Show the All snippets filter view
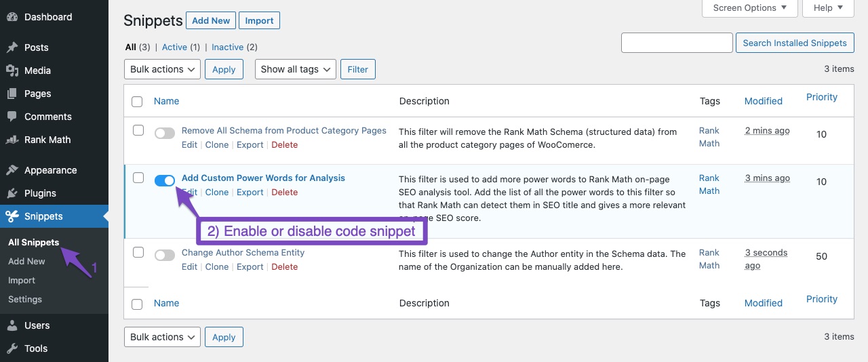The width and height of the screenshot is (868, 362). pyautogui.click(x=131, y=47)
